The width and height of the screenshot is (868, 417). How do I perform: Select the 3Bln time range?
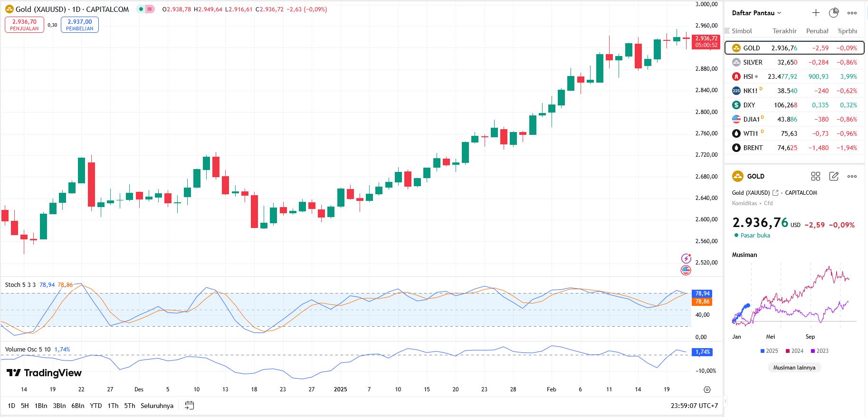click(59, 406)
